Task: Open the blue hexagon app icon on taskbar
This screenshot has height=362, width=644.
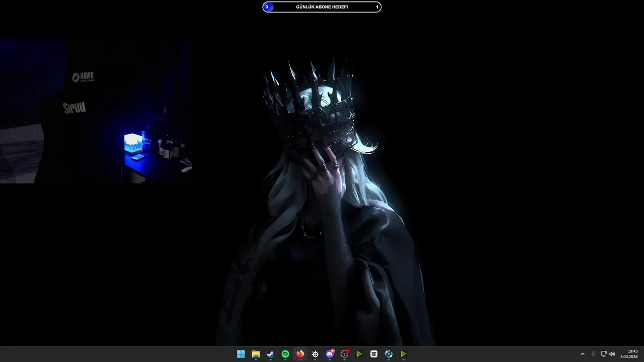Action: click(x=388, y=354)
